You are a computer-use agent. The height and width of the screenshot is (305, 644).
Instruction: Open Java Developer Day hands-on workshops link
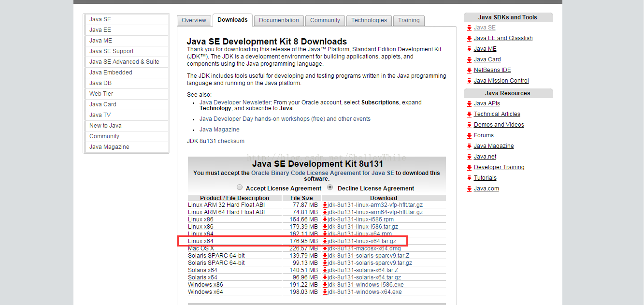point(285,119)
